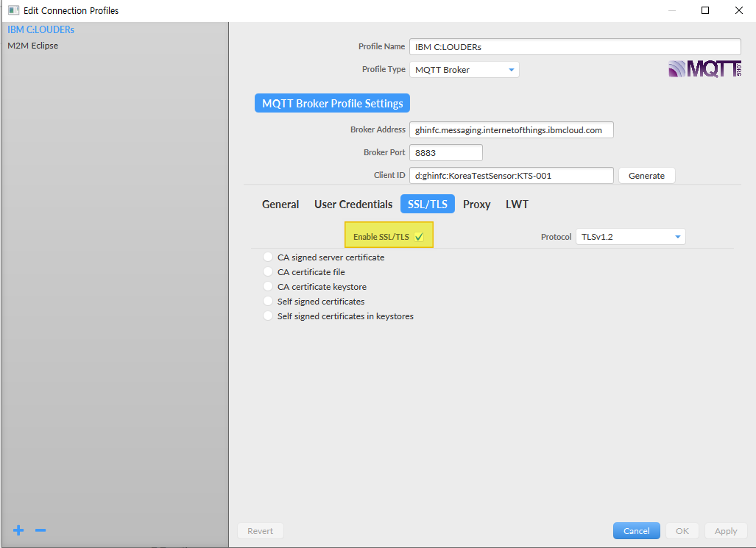Click the Generate client ID button
756x548 pixels.
[646, 176]
